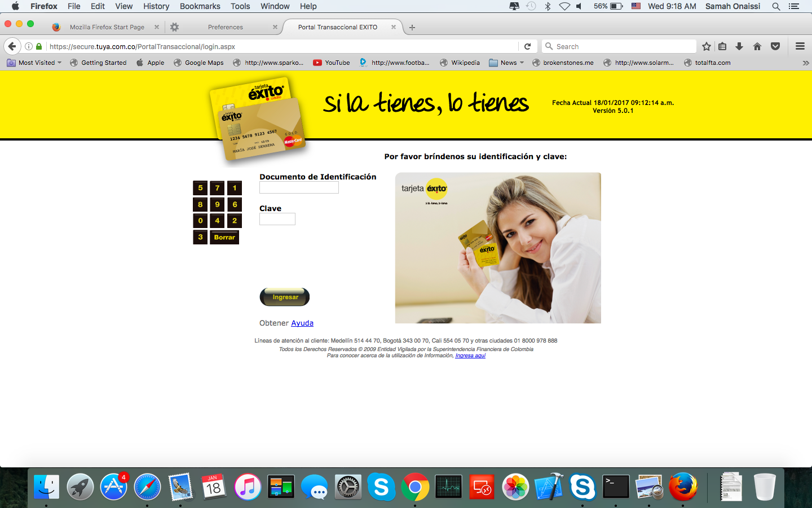Open Activity Monitor from the Dock
This screenshot has width=812, height=508.
pos(449,487)
